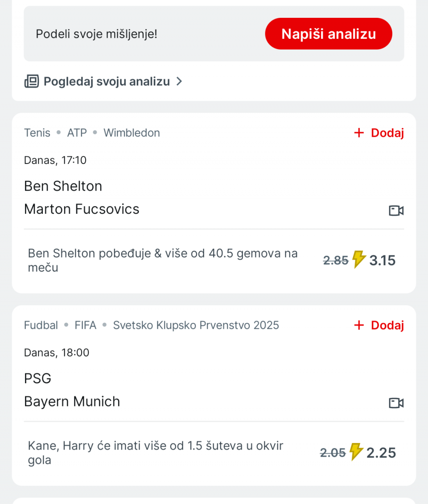Image resolution: width=428 pixels, height=504 pixels.
Task: Expand the chevron after Pogledaj svoju analizu
Action: point(179,82)
